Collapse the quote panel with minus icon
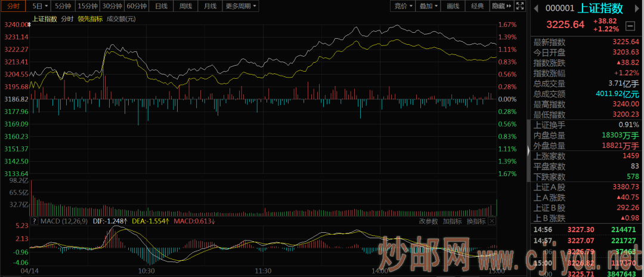644x277 pixels. click(630, 26)
